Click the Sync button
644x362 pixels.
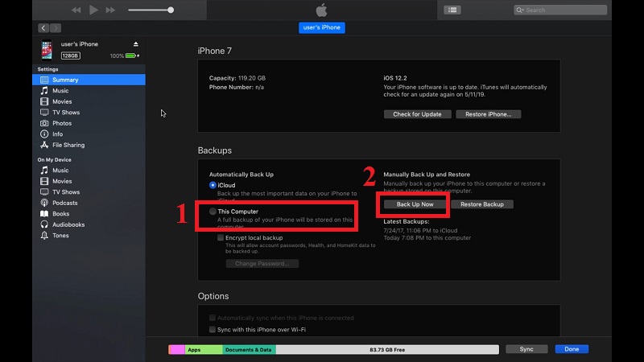[526, 349]
